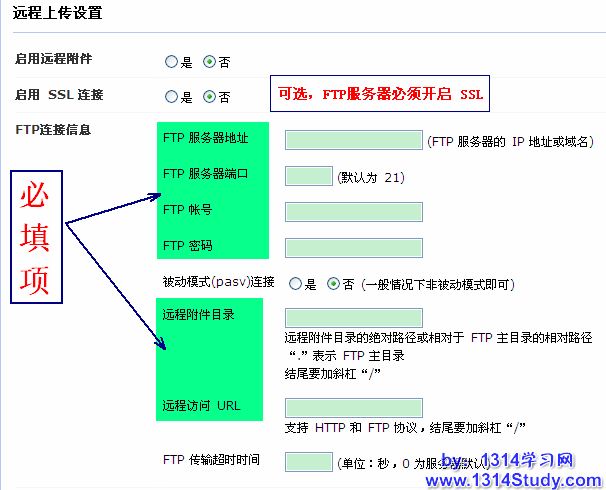
Task: Focus the FTP 服务器端口 input box
Action: pyautogui.click(x=308, y=176)
